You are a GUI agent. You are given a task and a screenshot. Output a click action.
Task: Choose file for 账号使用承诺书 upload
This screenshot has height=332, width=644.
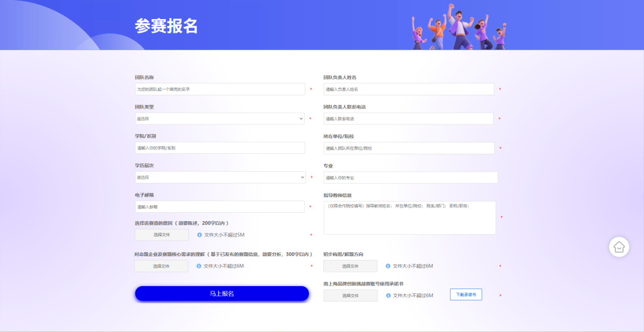(350, 296)
